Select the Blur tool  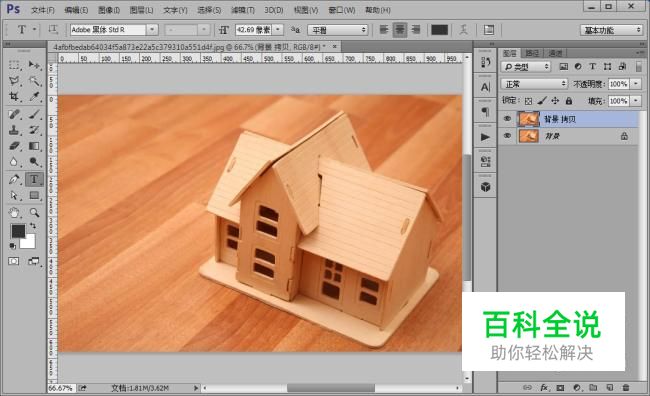[14, 162]
